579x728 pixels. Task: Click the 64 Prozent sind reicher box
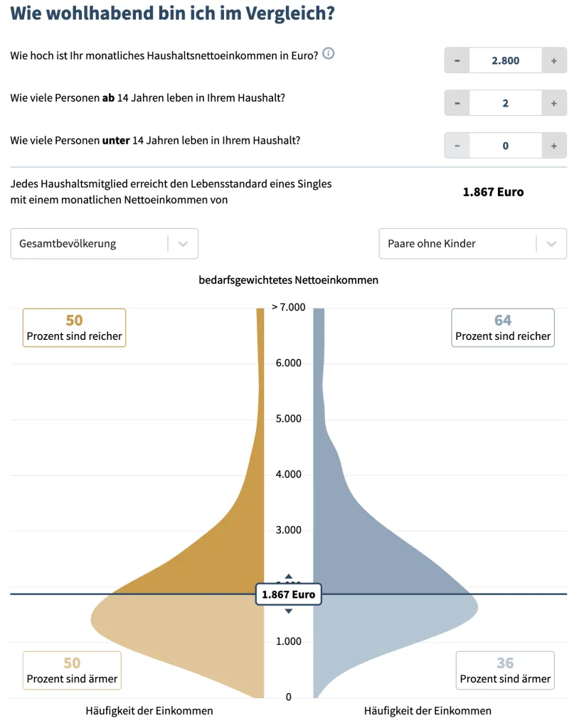pos(503,328)
